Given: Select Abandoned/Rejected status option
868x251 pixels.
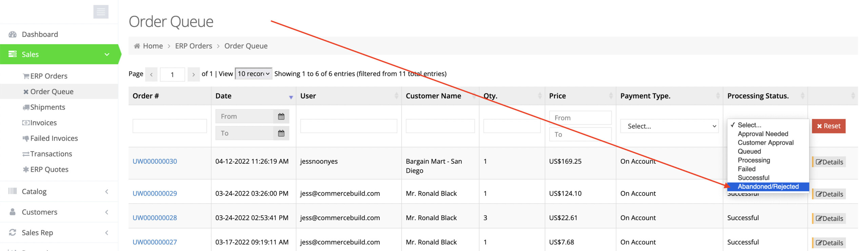Looking at the screenshot, I should pyautogui.click(x=768, y=187).
